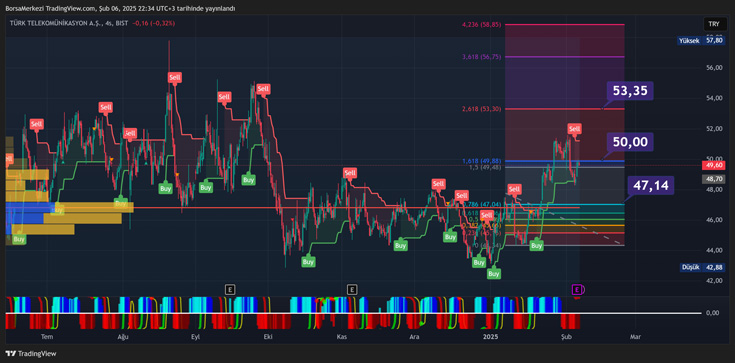The image size is (735, 363).
Task: Click the Düşük 42,88 low label
Action: 702,267
